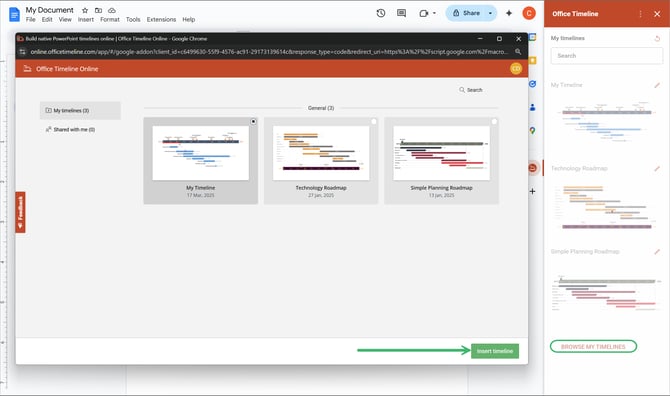Click the Gemini sparkle icon
This screenshot has width=670, height=396.
509,13
